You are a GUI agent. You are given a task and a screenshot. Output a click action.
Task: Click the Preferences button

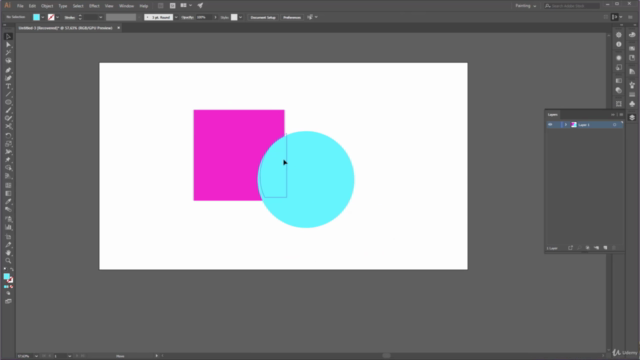(x=292, y=17)
